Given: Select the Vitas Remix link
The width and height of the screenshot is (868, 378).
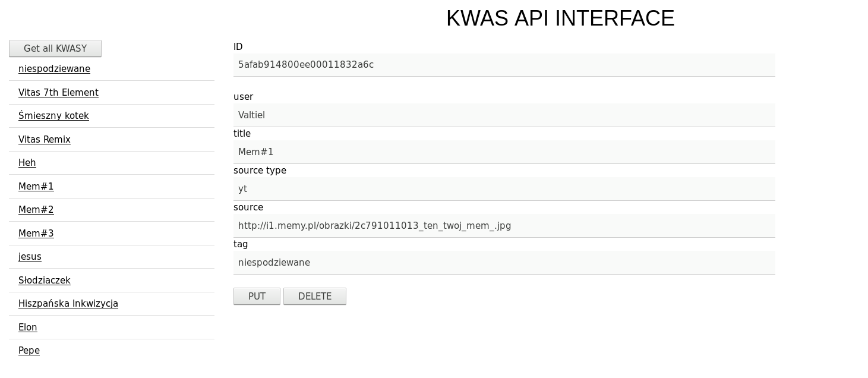Looking at the screenshot, I should pyautogui.click(x=45, y=140).
